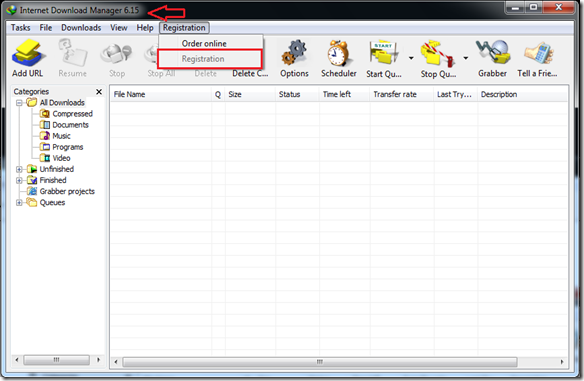Select the Compressed category

pyautogui.click(x=72, y=114)
